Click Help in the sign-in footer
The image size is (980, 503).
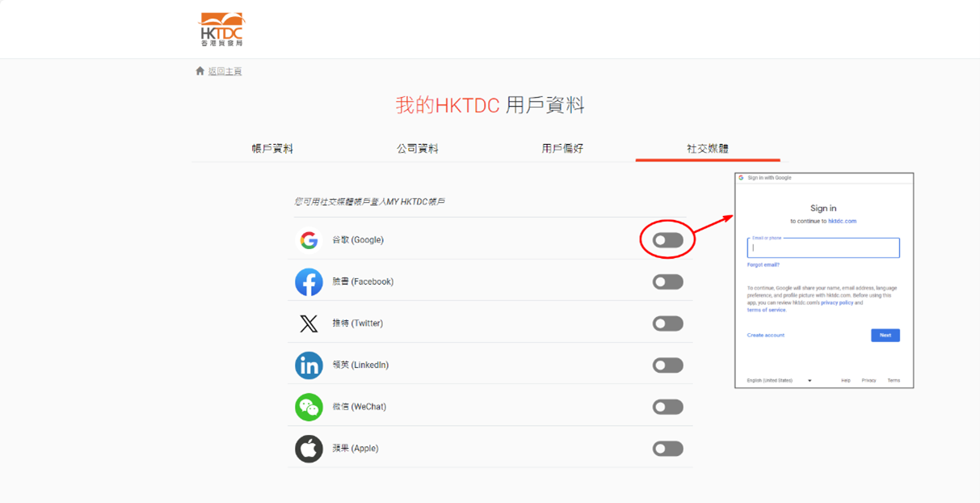pyautogui.click(x=846, y=380)
